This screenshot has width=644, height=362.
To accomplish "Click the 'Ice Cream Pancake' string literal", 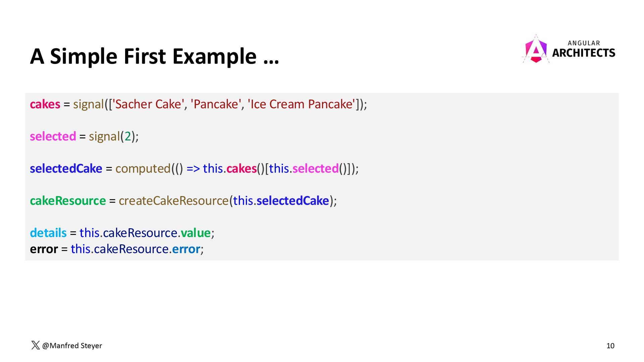I will (x=301, y=104).
